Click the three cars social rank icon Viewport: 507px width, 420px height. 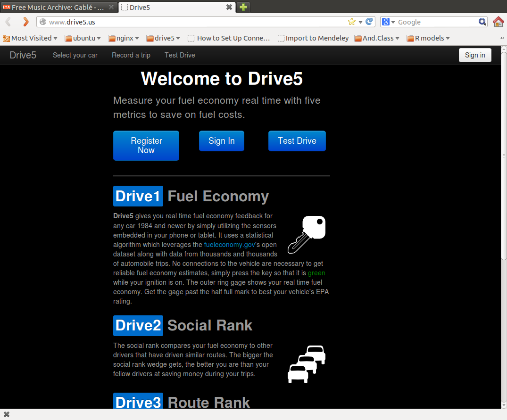307,364
